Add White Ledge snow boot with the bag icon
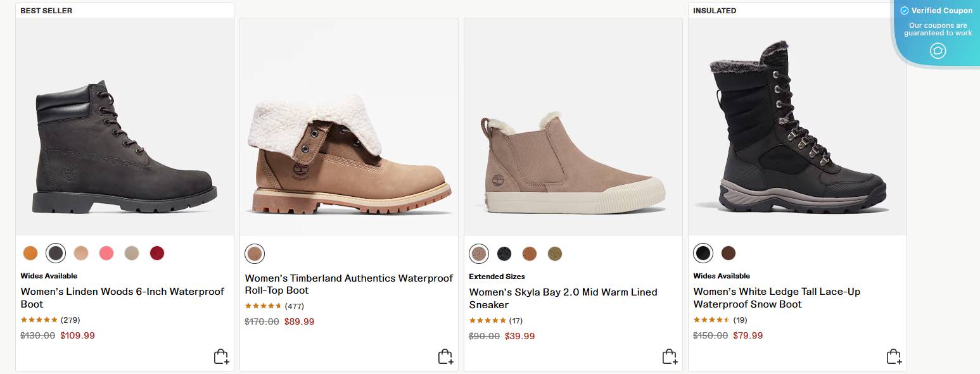 [894, 356]
